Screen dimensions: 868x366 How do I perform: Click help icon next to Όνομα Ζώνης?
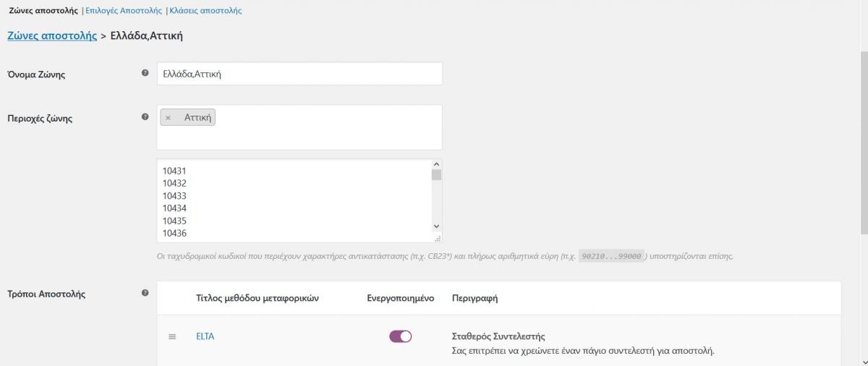pyautogui.click(x=145, y=73)
